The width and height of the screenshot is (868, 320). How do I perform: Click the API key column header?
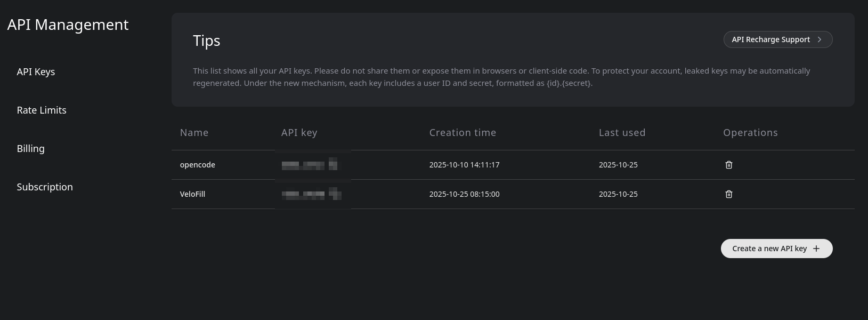coord(299,133)
